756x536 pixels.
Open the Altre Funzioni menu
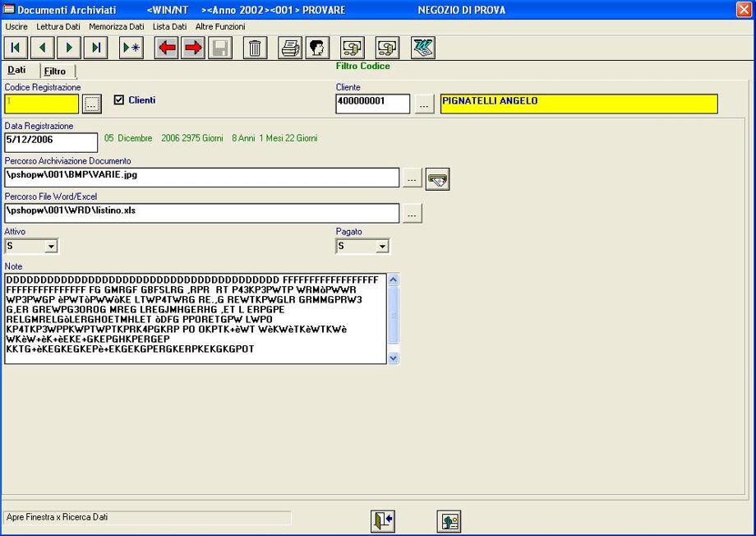(x=220, y=27)
